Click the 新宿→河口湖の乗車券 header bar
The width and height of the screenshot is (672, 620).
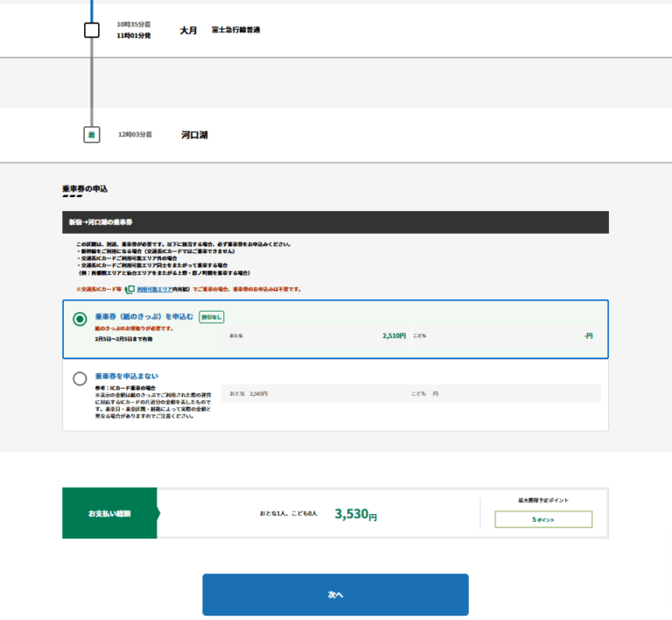(335, 222)
